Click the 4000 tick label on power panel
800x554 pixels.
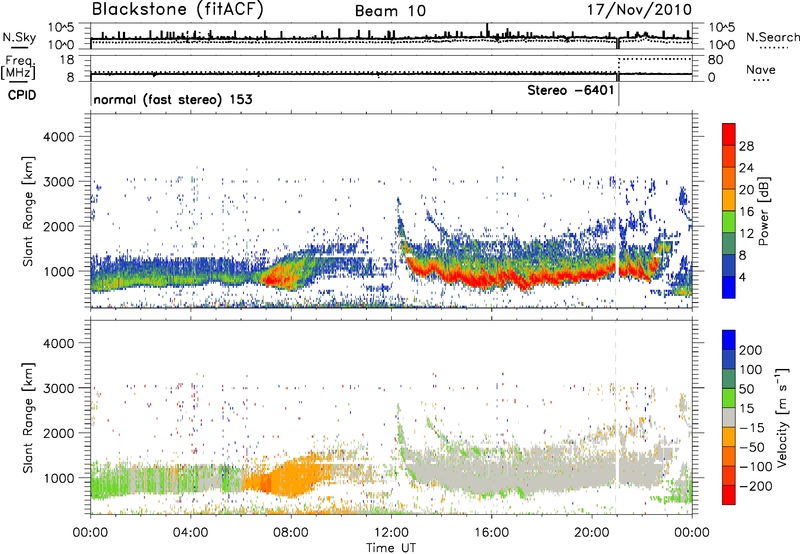coord(58,137)
